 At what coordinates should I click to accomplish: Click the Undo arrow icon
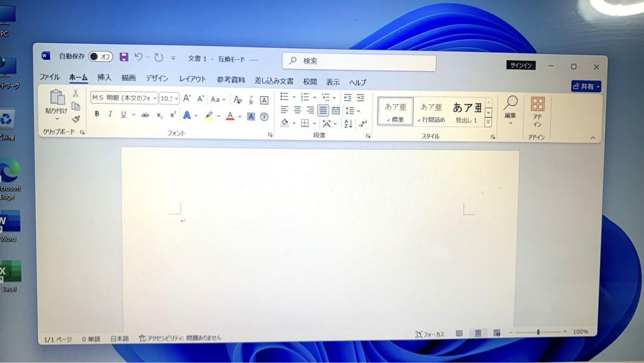pyautogui.click(x=138, y=57)
